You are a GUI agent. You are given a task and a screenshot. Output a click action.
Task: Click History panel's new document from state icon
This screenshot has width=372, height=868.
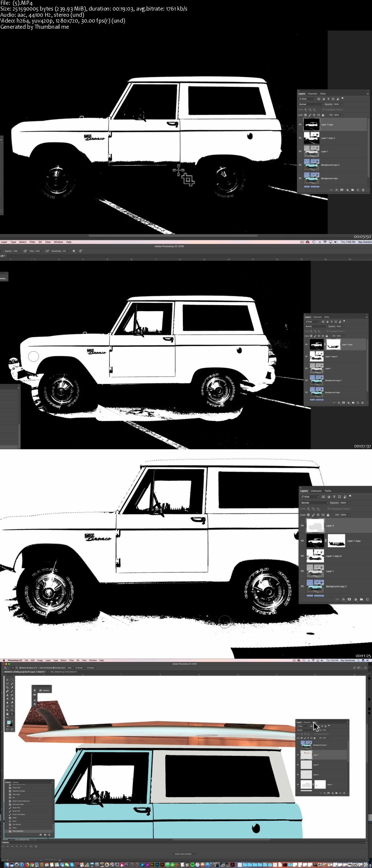pyautogui.click(x=40, y=835)
